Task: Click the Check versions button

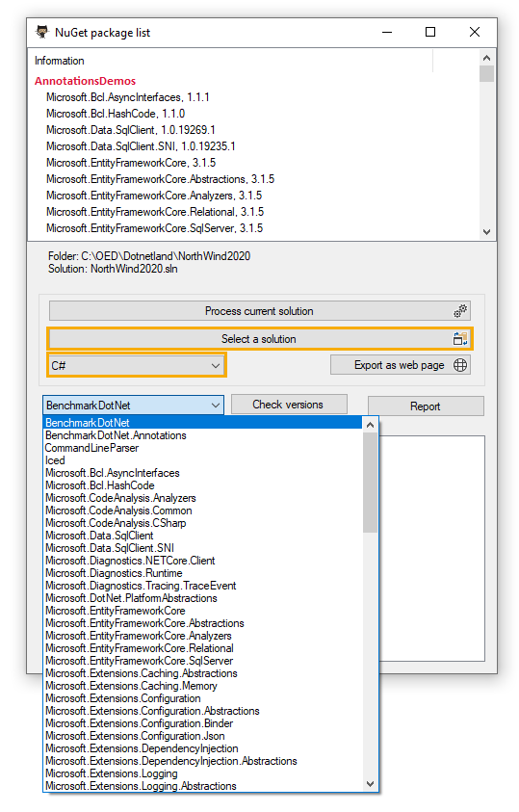Action: [x=288, y=405]
